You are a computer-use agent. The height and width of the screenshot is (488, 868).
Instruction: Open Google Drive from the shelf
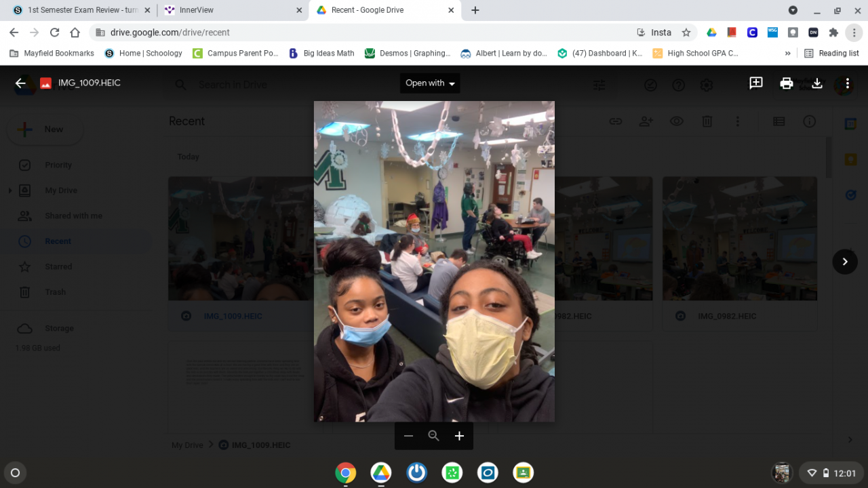tap(381, 473)
